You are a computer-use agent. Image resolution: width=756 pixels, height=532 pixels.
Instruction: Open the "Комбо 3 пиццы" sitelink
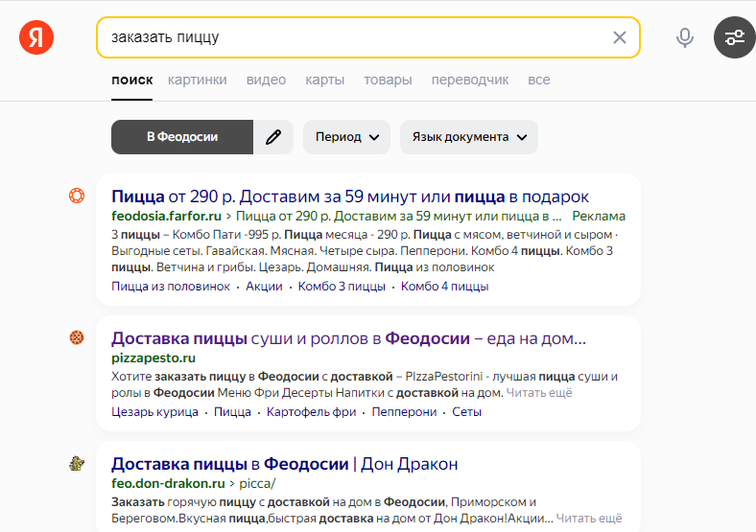pos(342,286)
